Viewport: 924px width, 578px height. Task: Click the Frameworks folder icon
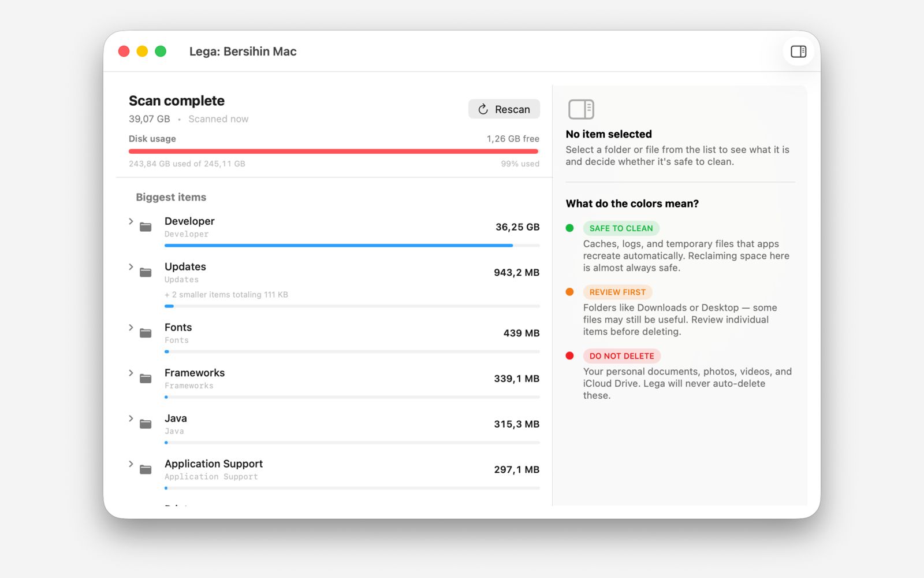click(x=146, y=379)
